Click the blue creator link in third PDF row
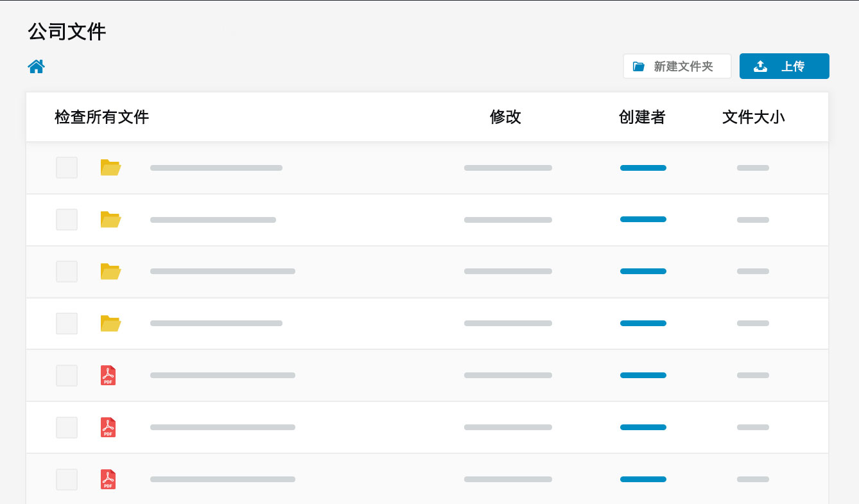 tap(643, 480)
